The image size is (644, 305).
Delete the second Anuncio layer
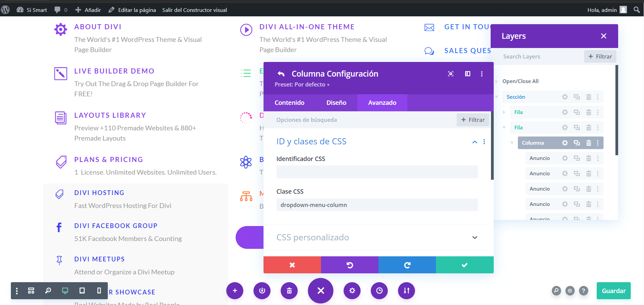[x=589, y=174]
